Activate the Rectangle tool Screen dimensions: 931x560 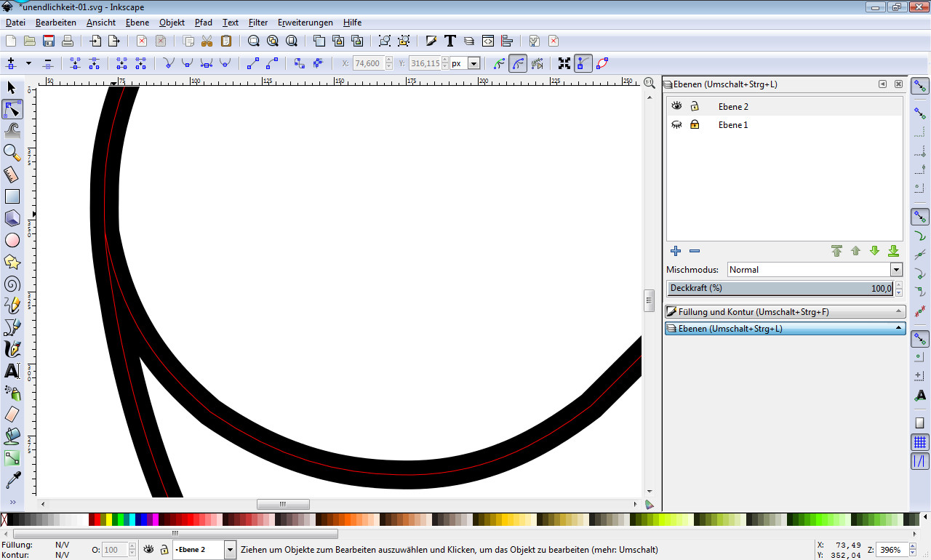pyautogui.click(x=12, y=196)
